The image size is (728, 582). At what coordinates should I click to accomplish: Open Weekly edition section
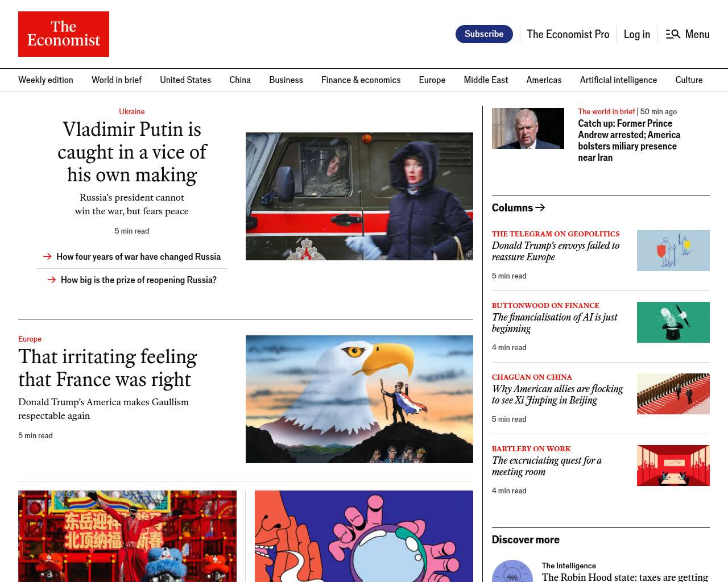45,80
